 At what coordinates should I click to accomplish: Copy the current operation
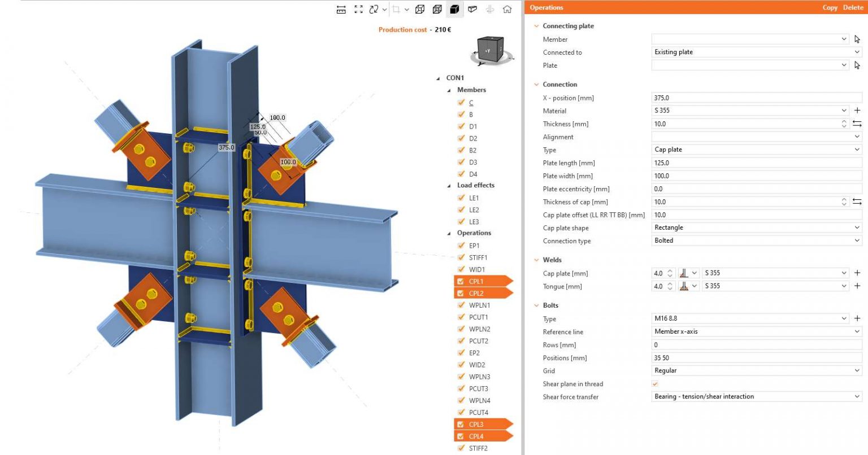[x=830, y=7]
